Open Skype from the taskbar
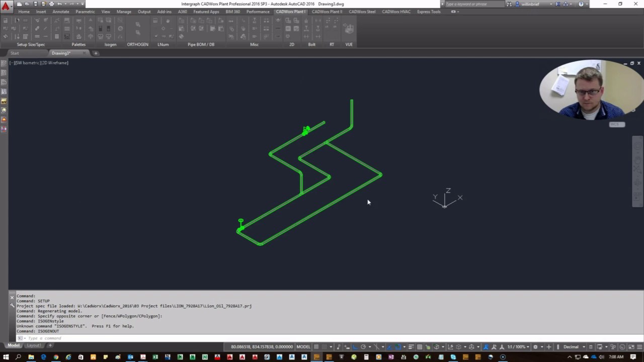This screenshot has height=362, width=644. pos(453,357)
